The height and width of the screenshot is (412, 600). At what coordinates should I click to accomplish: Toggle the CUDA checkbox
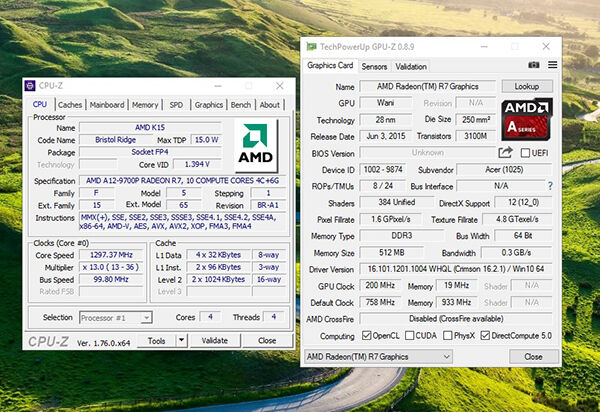(x=409, y=335)
